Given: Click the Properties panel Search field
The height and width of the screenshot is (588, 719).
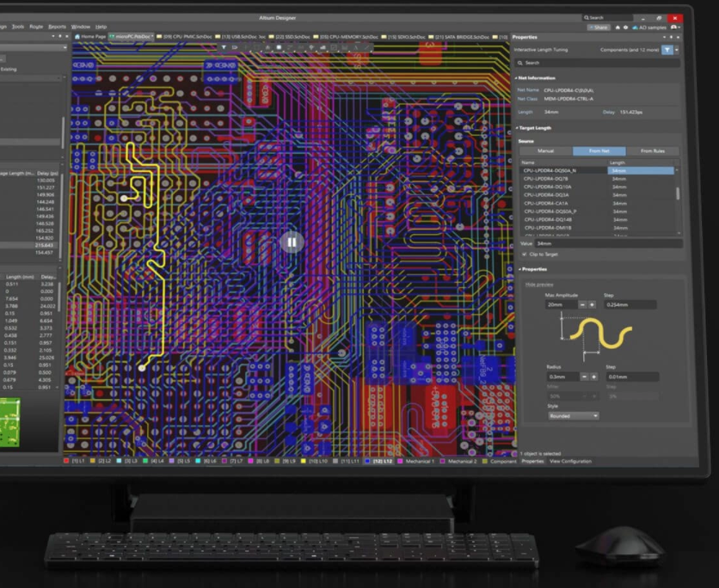Looking at the screenshot, I should coord(597,63).
